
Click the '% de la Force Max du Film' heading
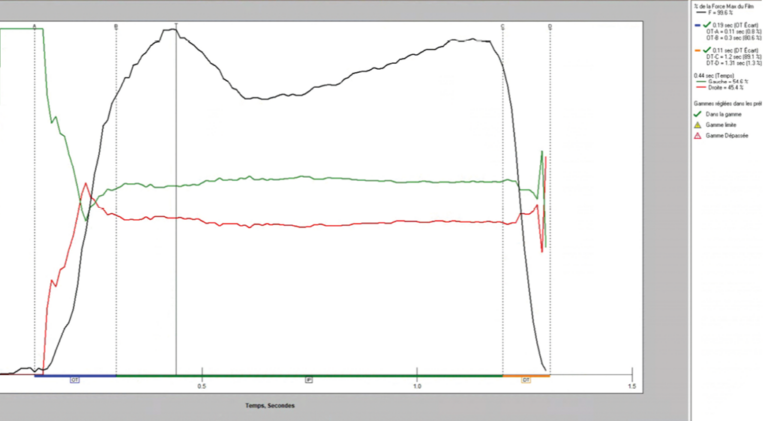click(x=723, y=6)
